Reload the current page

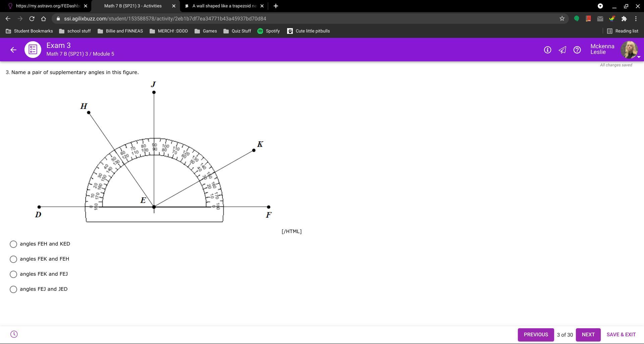coord(32,19)
